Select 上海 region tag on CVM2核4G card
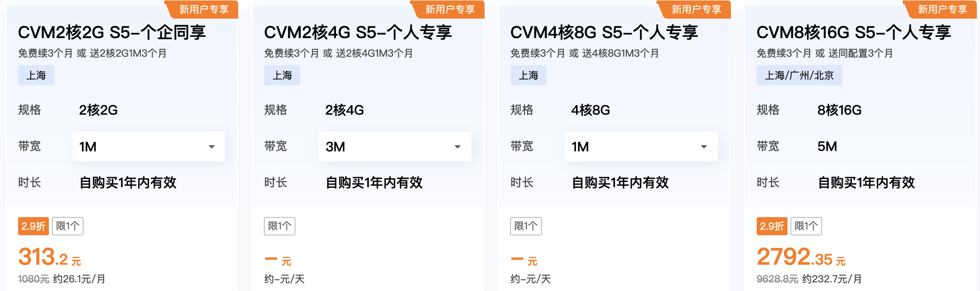The width and height of the screenshot is (980, 291). tap(282, 75)
